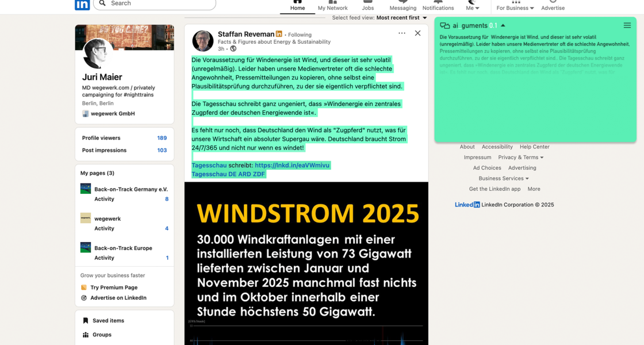Expand the For Business dropdown
Image resolution: width=644 pixels, height=345 pixels.
[x=515, y=8]
